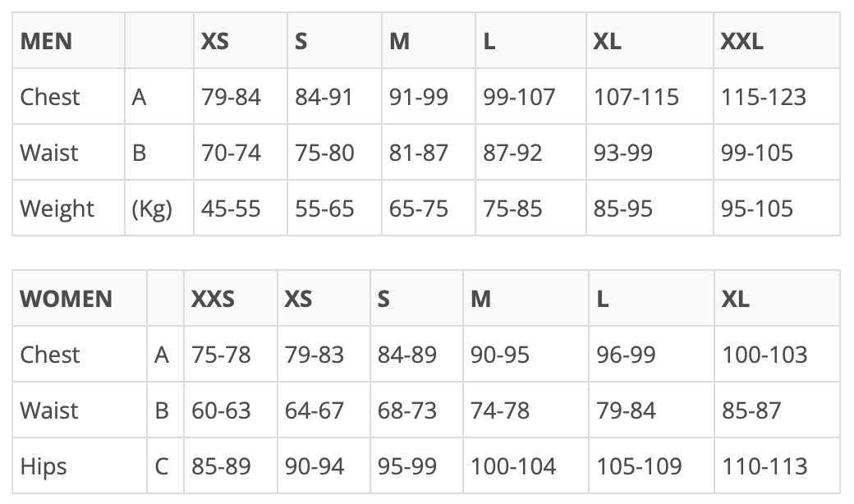
Task: Select the women's chest value 75-78
Action: (x=222, y=355)
